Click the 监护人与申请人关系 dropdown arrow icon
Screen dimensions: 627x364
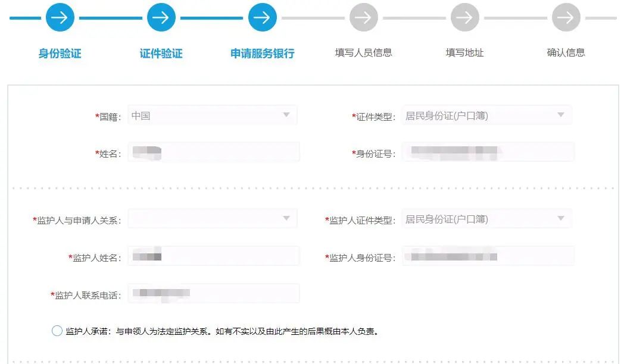(287, 218)
